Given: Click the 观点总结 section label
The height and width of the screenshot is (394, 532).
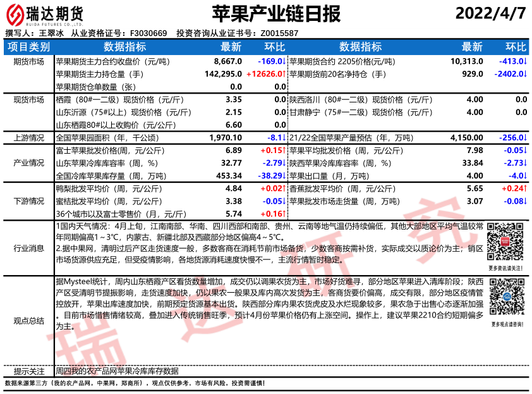Looking at the screenshot, I should point(28,321).
